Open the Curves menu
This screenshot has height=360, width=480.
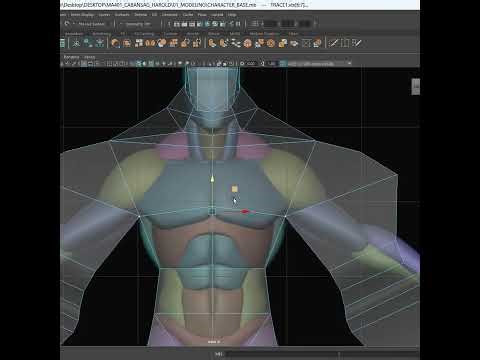click(104, 15)
